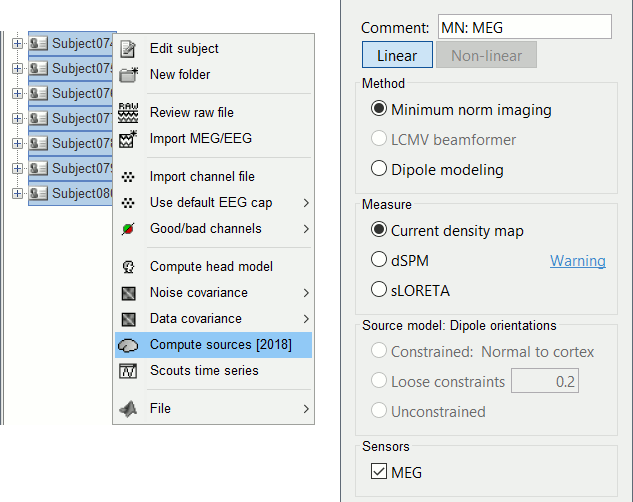
Task: Uncheck the MEG sensors checkbox
Action: pos(379,472)
